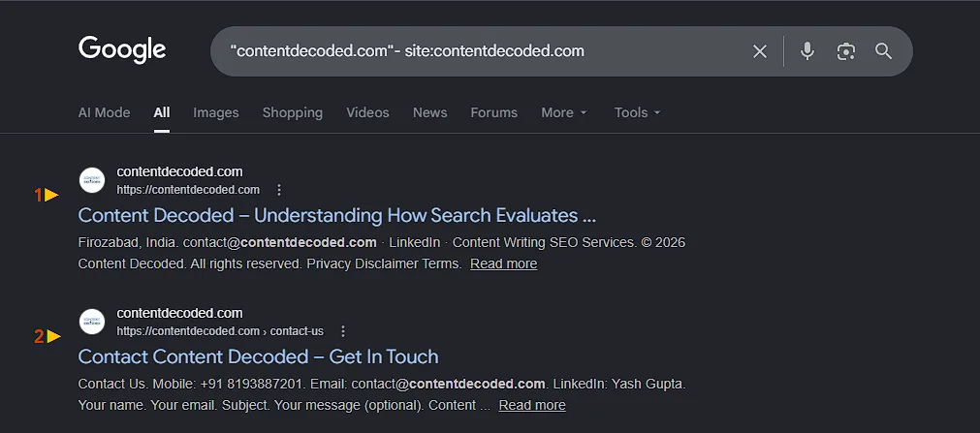980x433 pixels.
Task: Open 'Contact Content Decoded – Get In Touch' result
Action: click(258, 356)
